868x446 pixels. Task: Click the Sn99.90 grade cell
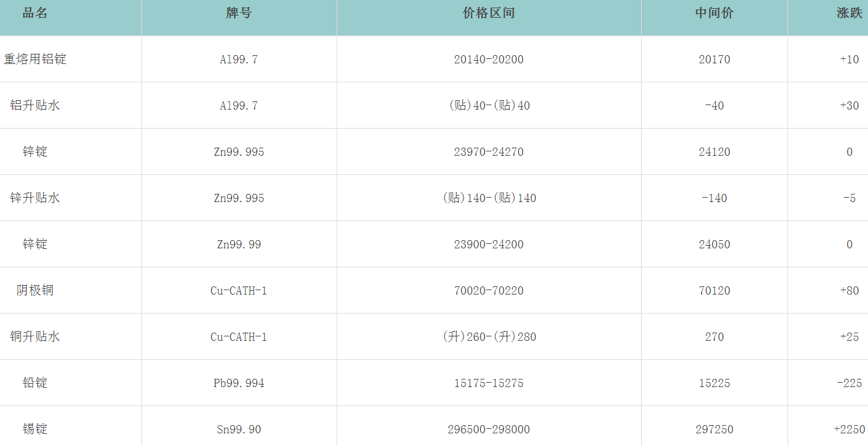(x=238, y=430)
